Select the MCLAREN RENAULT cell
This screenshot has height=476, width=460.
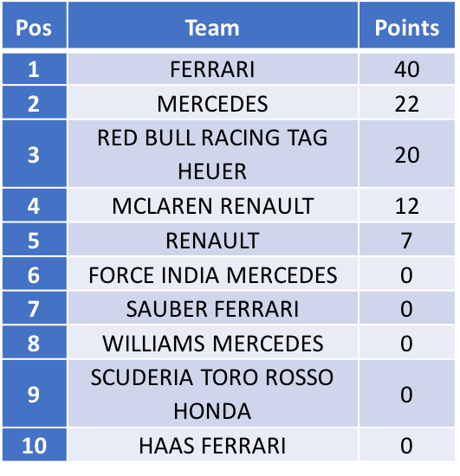point(213,205)
